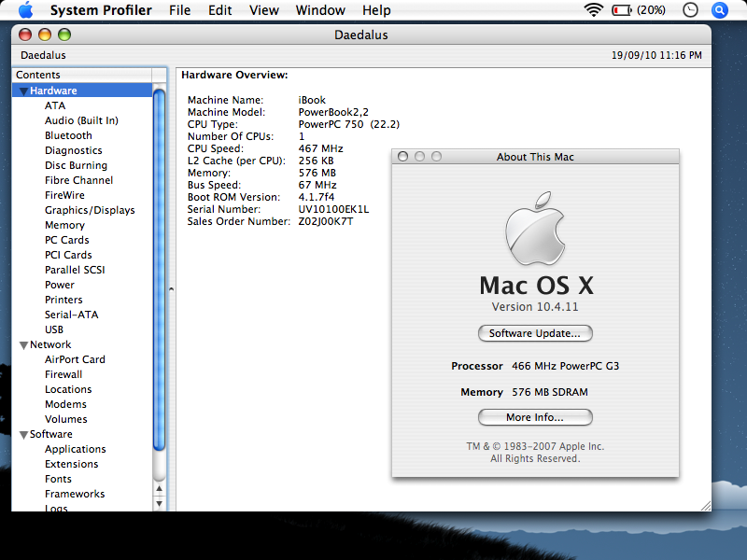Viewport: 747px width, 560px height.
Task: Select Power item
Action: (x=60, y=285)
